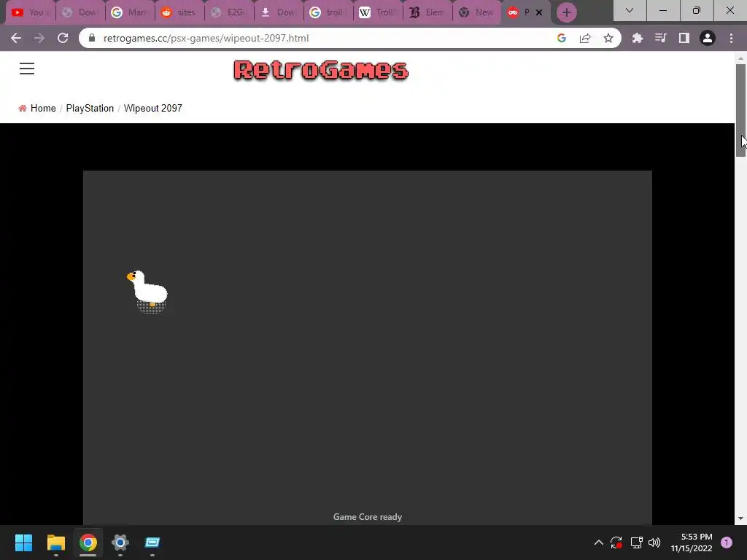747x560 pixels.
Task: Open the tab search dropdown chevron
Action: pyautogui.click(x=630, y=10)
